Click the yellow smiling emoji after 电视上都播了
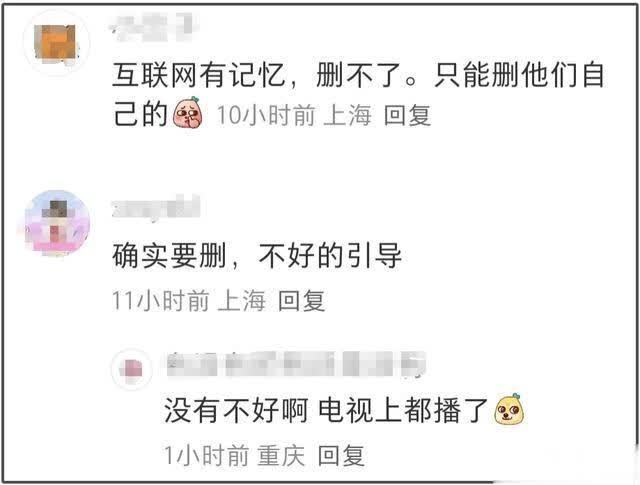The image size is (640, 485). (x=509, y=409)
